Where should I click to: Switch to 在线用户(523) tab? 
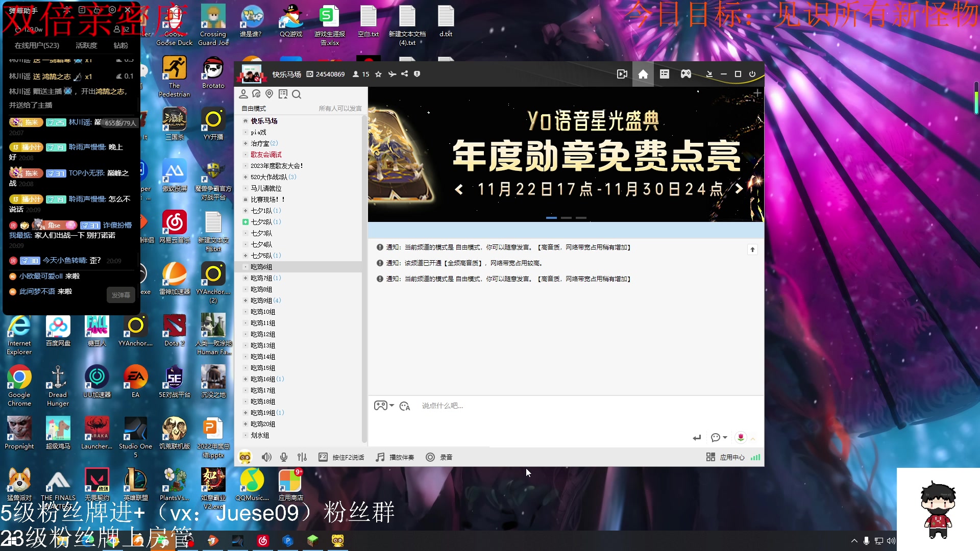(x=37, y=45)
